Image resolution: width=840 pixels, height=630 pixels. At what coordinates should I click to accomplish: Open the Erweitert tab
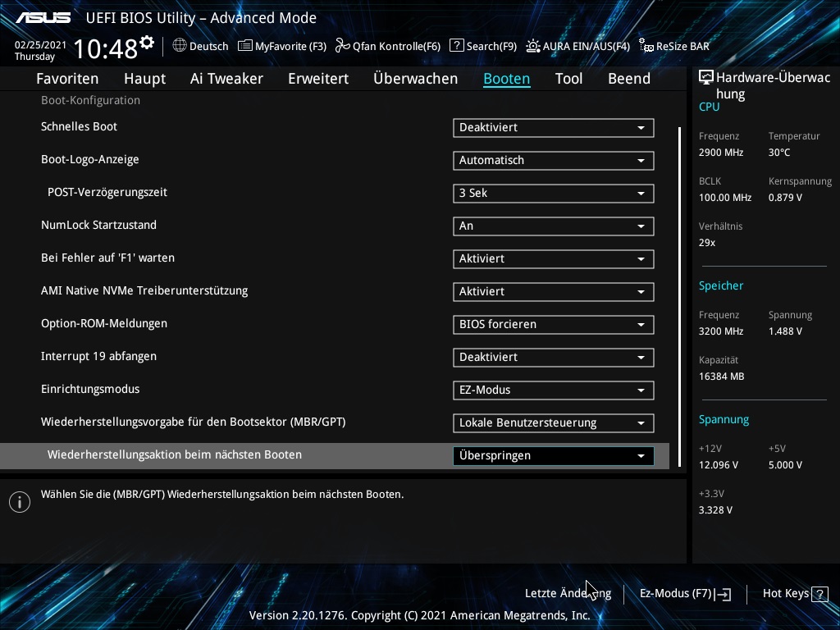tap(318, 79)
